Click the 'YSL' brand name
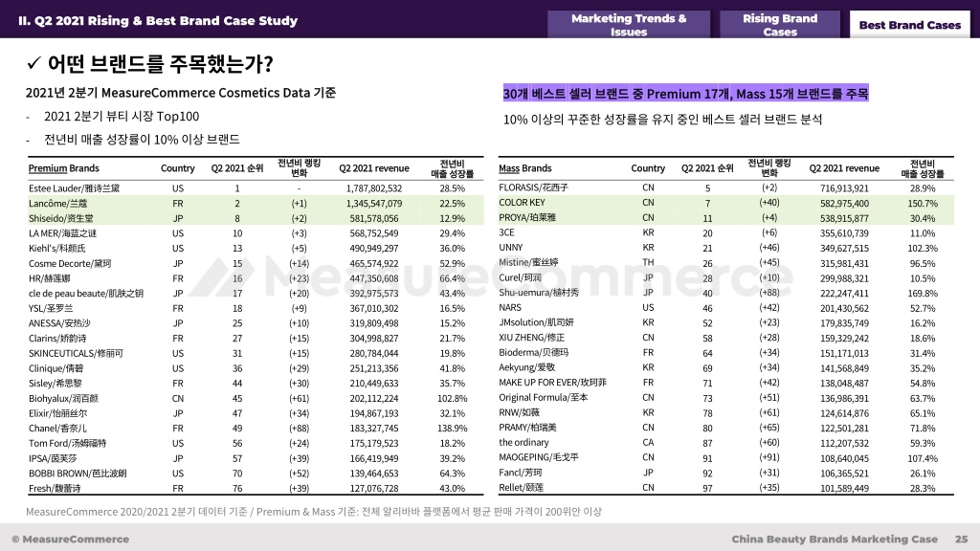980x551 pixels. (x=51, y=308)
